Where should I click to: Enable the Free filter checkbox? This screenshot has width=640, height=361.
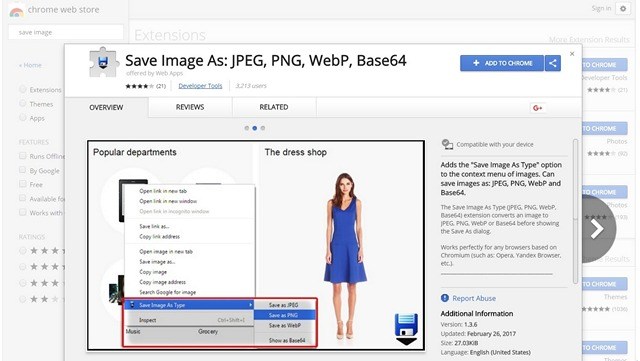(23, 184)
